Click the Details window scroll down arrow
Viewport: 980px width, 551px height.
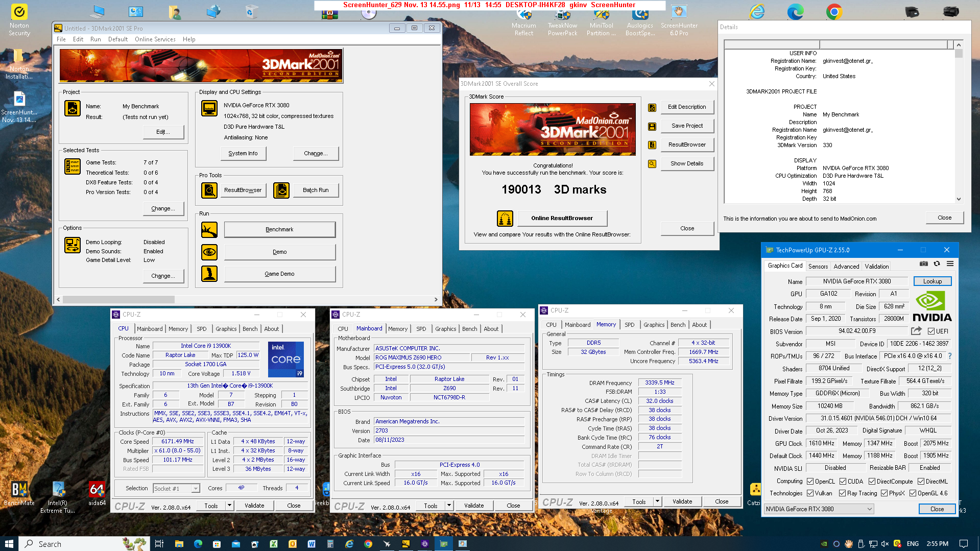click(x=959, y=199)
